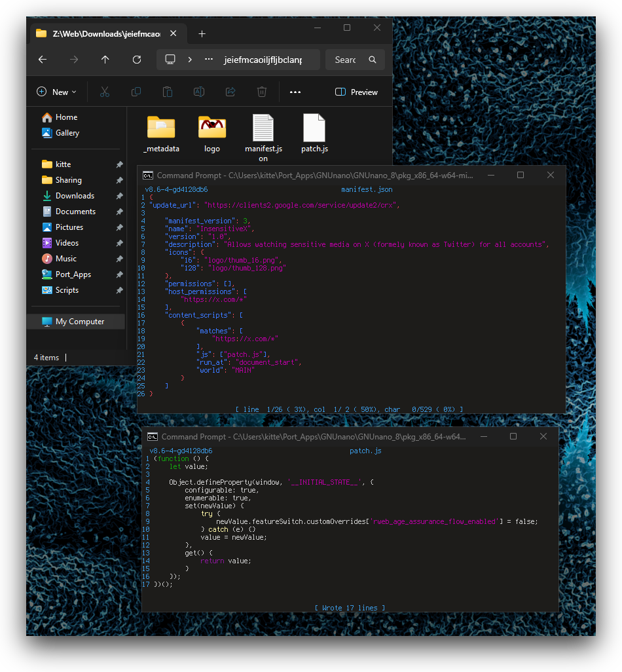Click the Rename icon in toolbar
This screenshot has height=672, width=622.
coord(199,92)
